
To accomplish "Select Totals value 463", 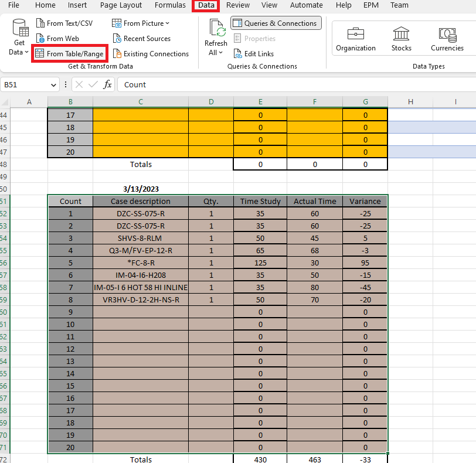I will 315,459.
